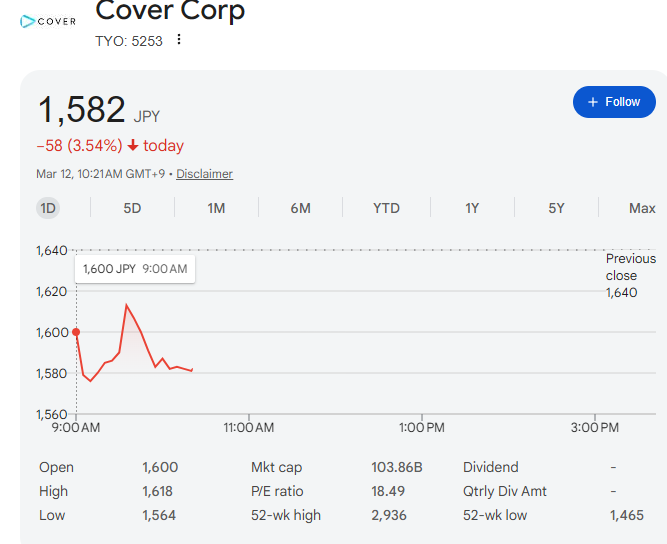Switch to the 1Y chart range

(472, 208)
